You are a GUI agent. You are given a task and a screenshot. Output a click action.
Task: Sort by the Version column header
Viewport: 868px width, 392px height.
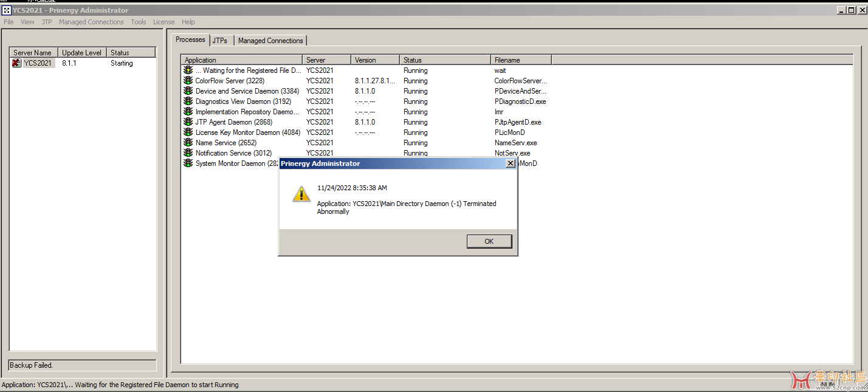click(x=376, y=60)
